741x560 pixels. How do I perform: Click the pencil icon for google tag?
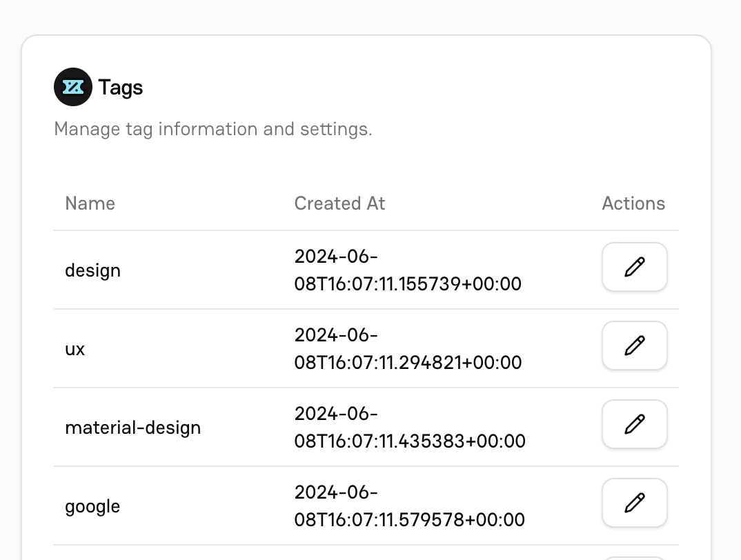[x=634, y=503]
